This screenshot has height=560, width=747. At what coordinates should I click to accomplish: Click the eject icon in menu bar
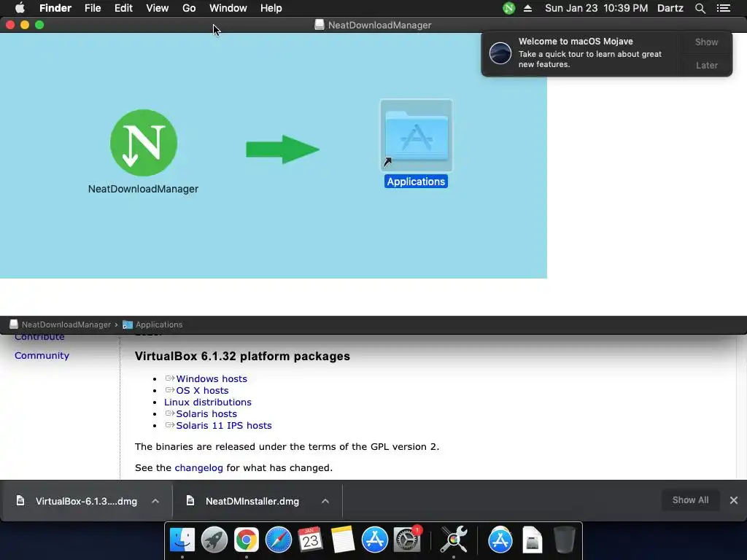527,8
